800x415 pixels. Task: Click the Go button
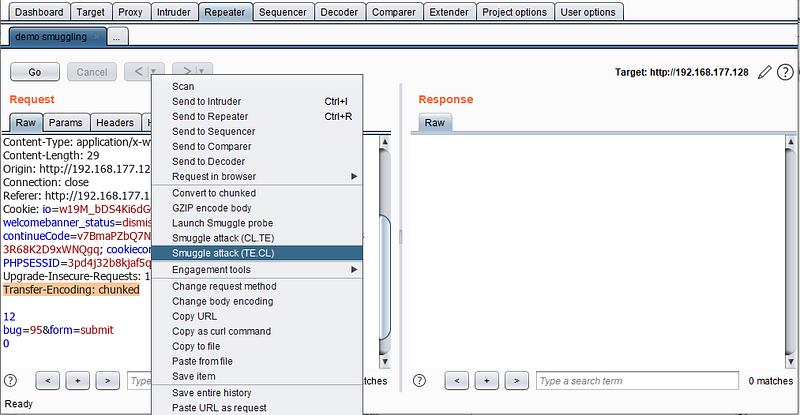tap(35, 72)
